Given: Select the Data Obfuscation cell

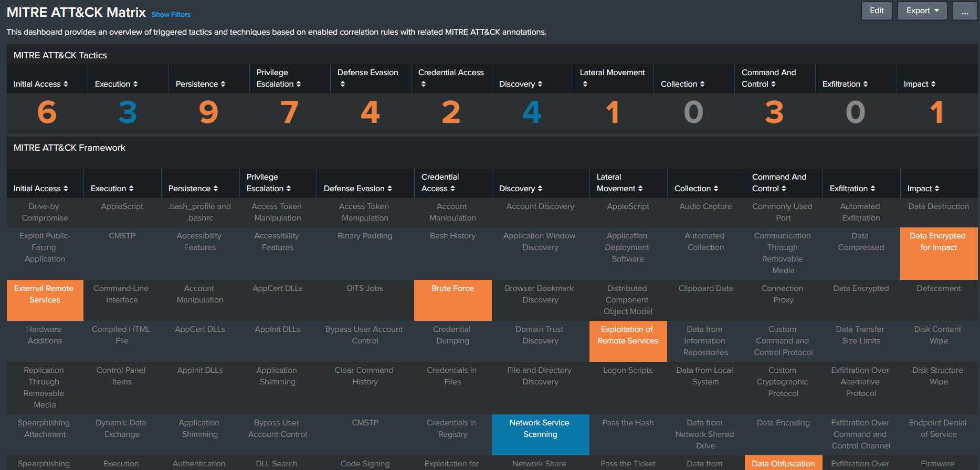Looking at the screenshot, I should pos(783,463).
